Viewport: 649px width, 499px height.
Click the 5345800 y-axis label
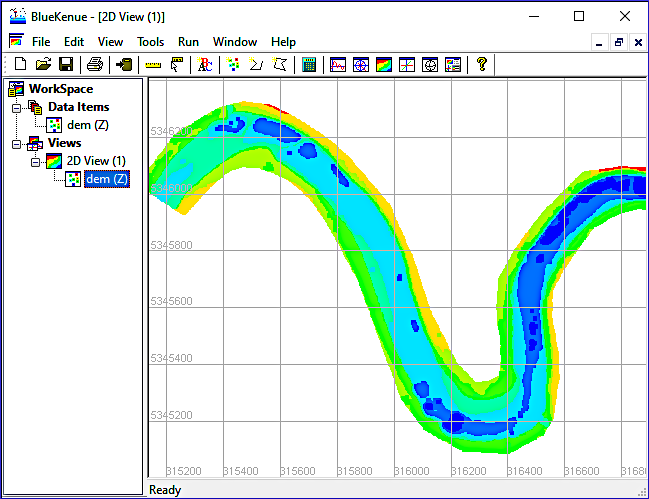pos(171,245)
